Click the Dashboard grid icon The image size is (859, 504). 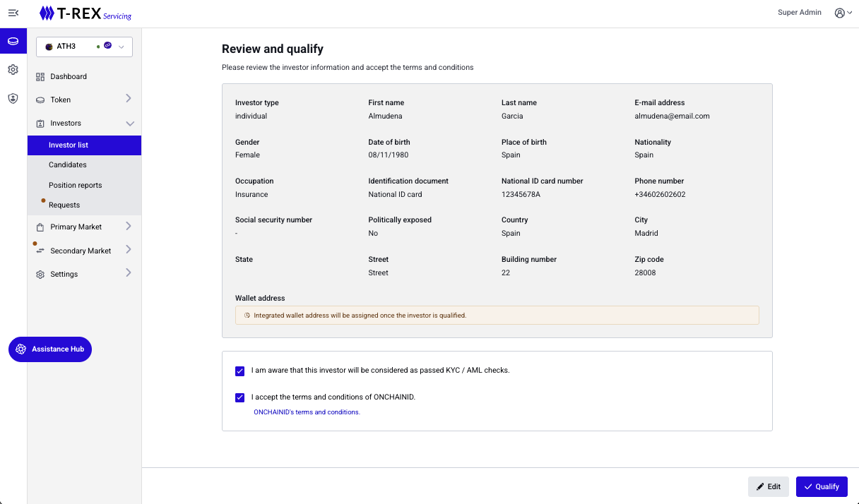pos(40,77)
